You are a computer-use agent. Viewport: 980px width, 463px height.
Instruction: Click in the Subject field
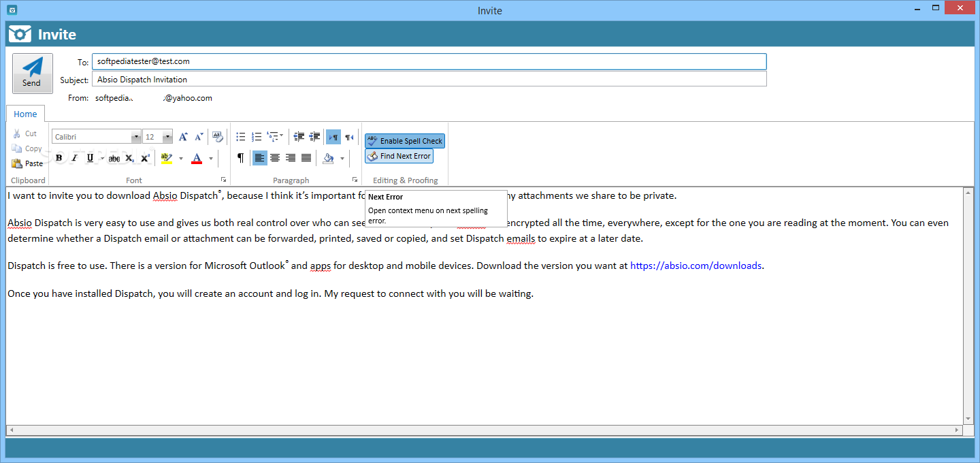point(429,80)
